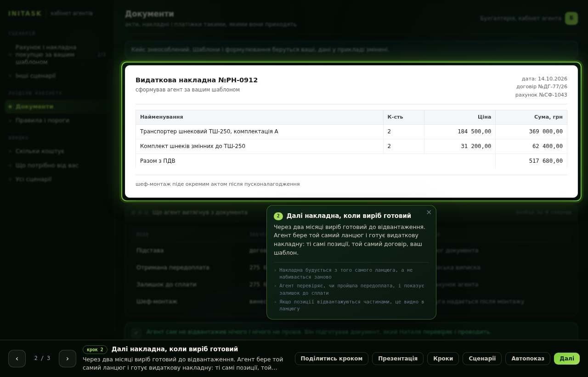
Task: Click contract number №ДГ-77/26
Action: click(553, 86)
